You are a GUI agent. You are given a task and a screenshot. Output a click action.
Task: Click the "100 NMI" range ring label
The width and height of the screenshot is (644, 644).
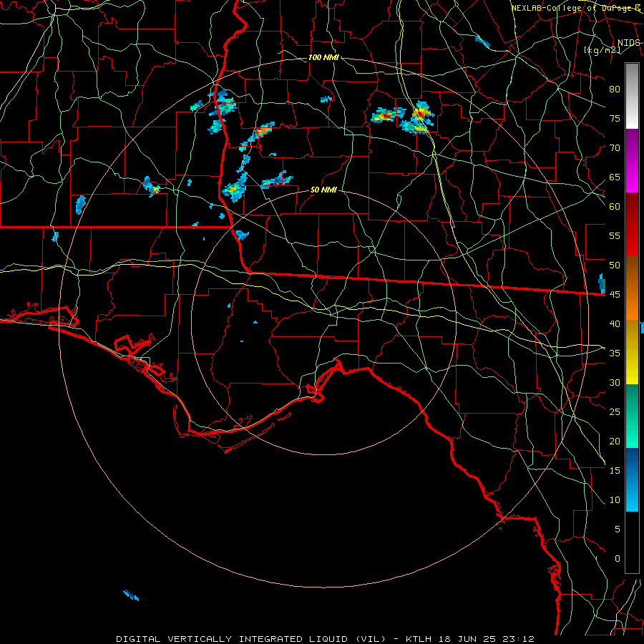pyautogui.click(x=323, y=57)
